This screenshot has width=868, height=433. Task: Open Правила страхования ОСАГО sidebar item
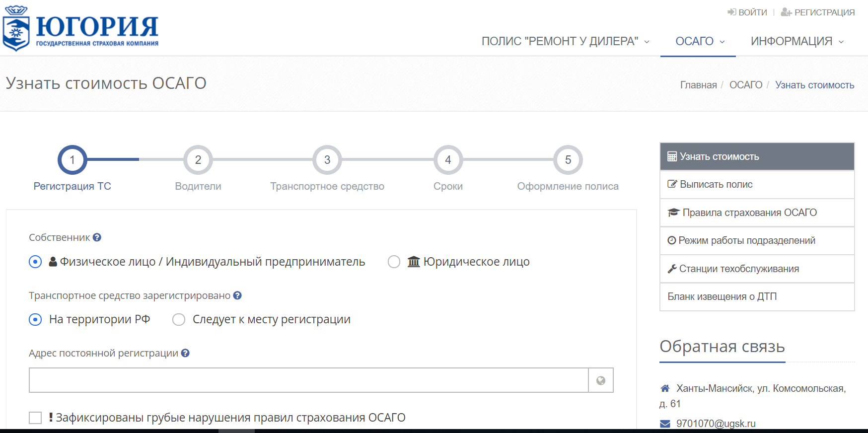tap(757, 213)
